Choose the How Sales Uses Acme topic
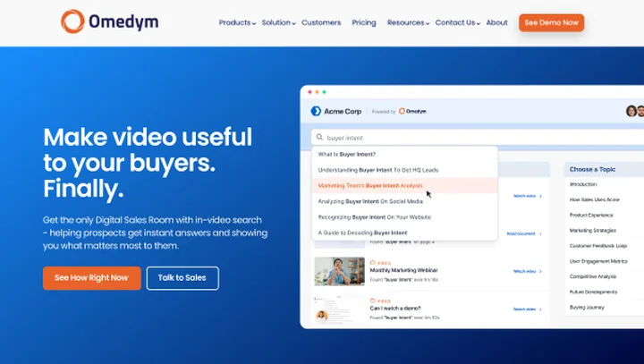 594,199
